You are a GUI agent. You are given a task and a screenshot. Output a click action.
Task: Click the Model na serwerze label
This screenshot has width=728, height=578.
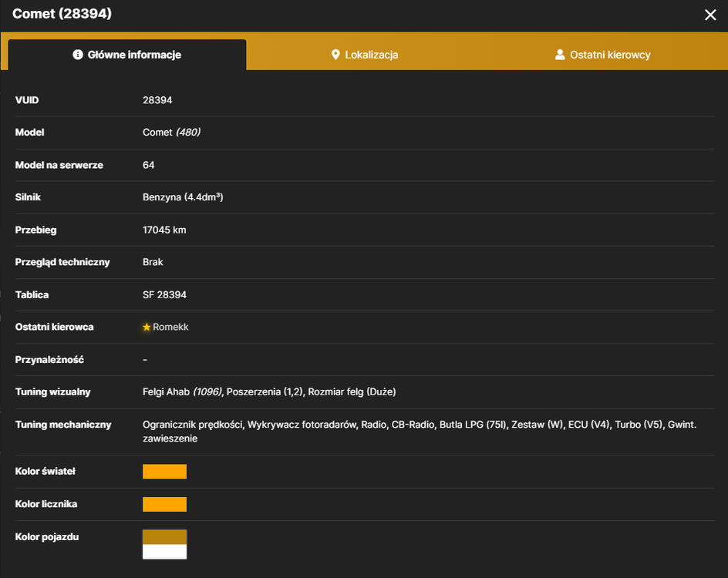[59, 165]
